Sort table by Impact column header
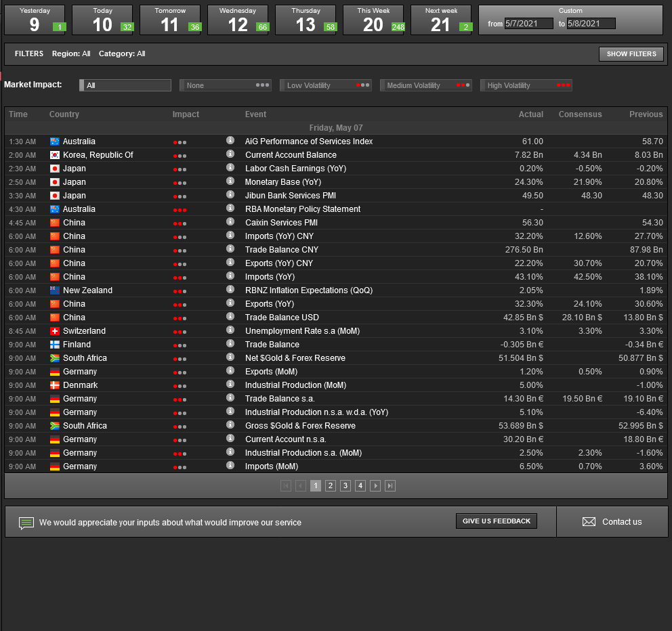Screen dimensions: 672x631 click(x=186, y=114)
